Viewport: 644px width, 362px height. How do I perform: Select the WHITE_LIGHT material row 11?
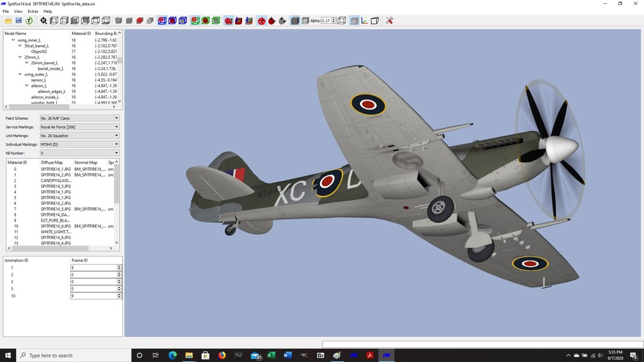click(60, 232)
